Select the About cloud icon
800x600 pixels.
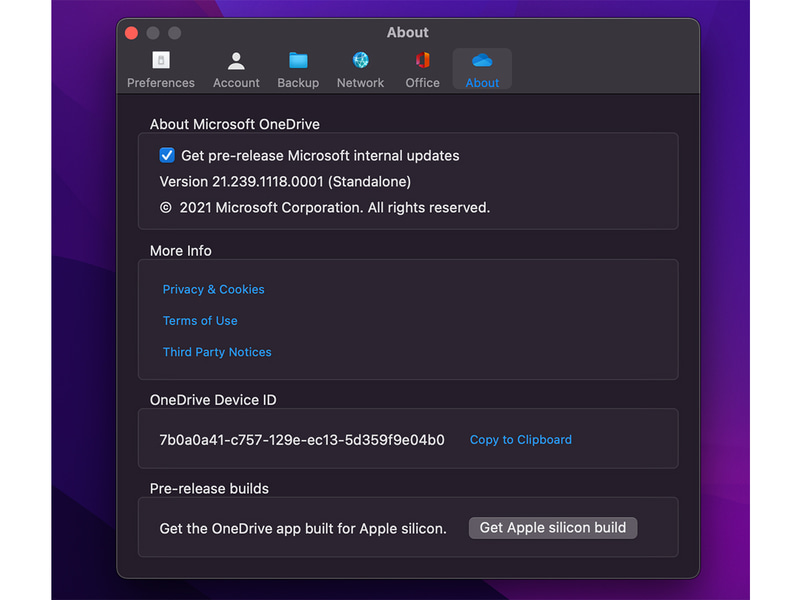tap(482, 61)
